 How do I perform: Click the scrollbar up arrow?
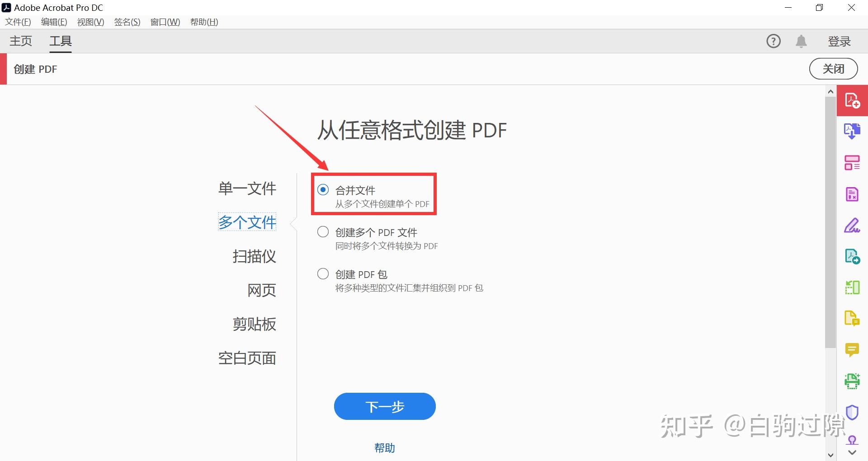click(x=830, y=92)
